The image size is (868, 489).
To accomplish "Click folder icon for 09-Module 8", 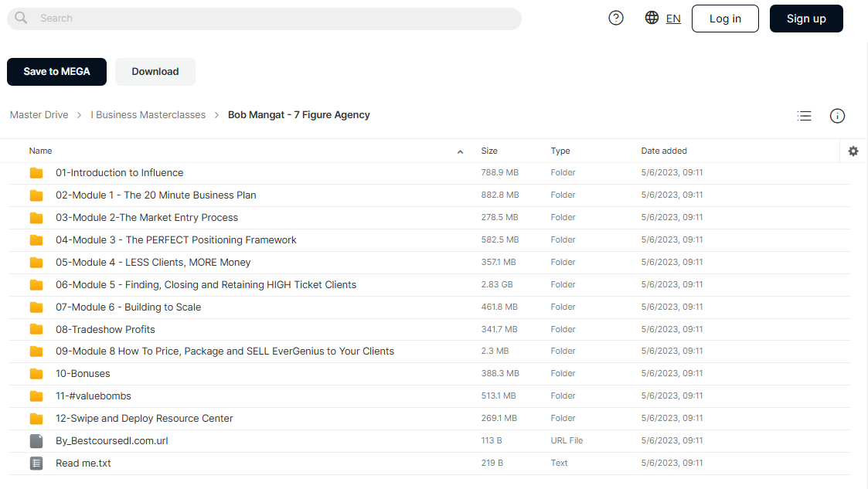I will [x=36, y=351].
